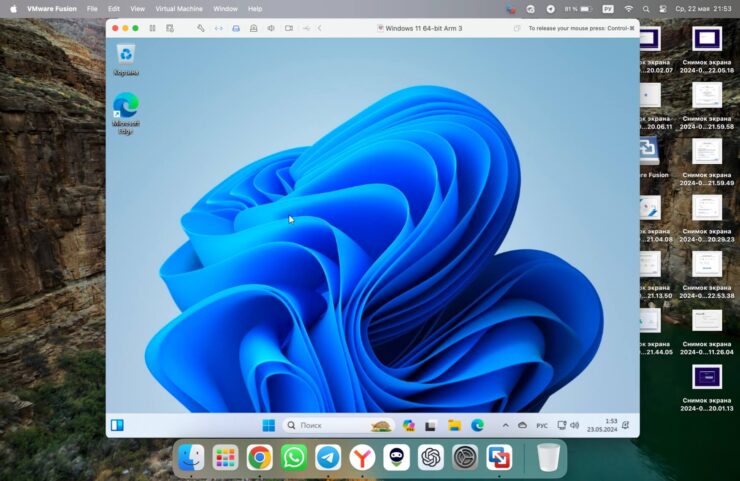The image size is (740, 481).
Task: Click the network adapter arrows icon in the toolbar
Action: click(x=219, y=28)
